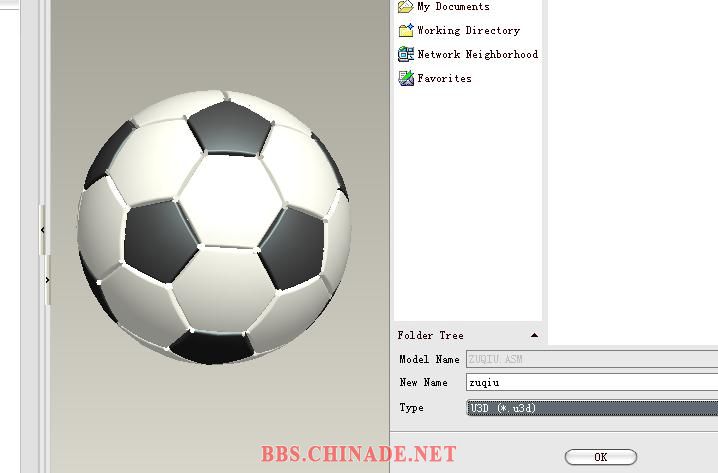
Task: Click the right-pointing arrow on the panel sash
Action: coord(48,280)
